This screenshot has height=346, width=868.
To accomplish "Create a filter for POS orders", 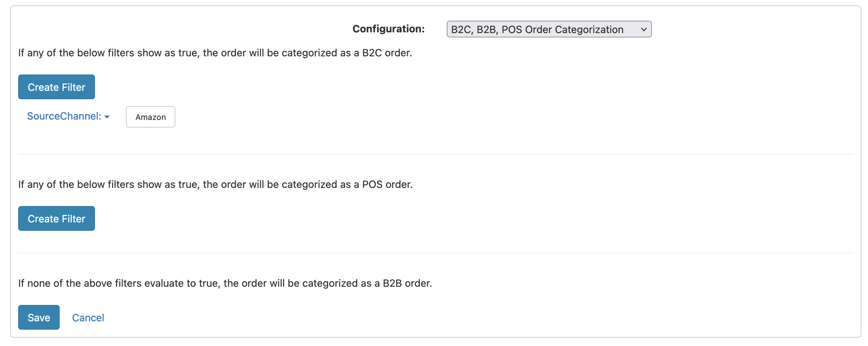I will (x=56, y=219).
